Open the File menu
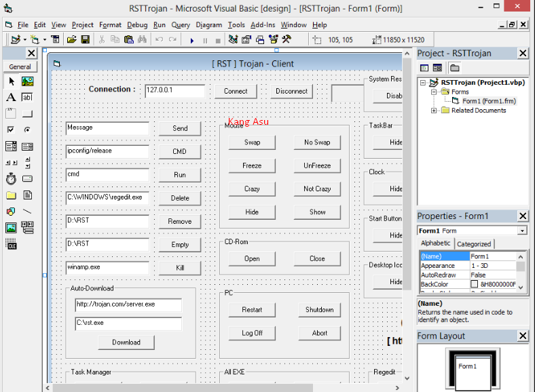Viewport: 535px width, 392px height. point(23,25)
